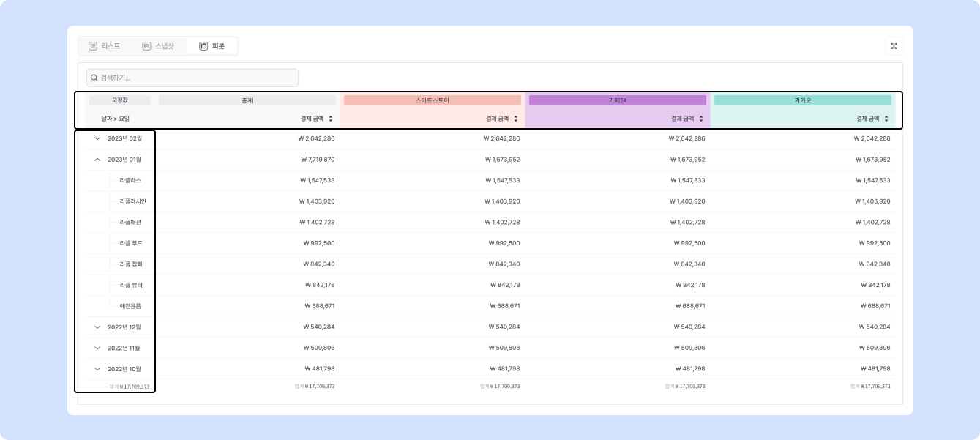
Task: Sort the 스마트스토어 결제 금액 column
Action: pyautogui.click(x=515, y=119)
